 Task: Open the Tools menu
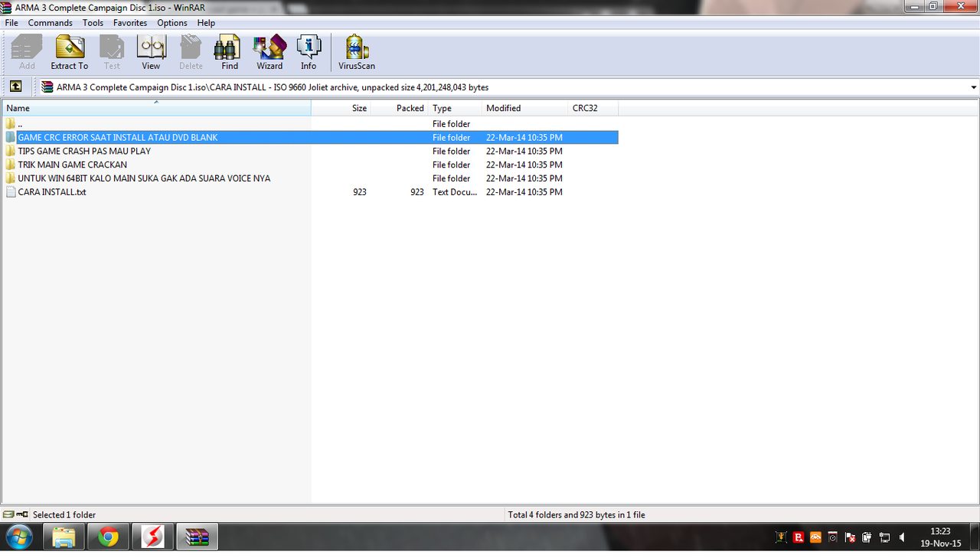[x=93, y=23]
